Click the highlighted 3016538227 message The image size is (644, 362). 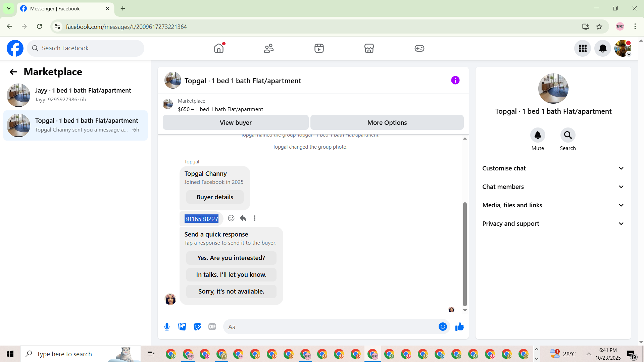[201, 219]
